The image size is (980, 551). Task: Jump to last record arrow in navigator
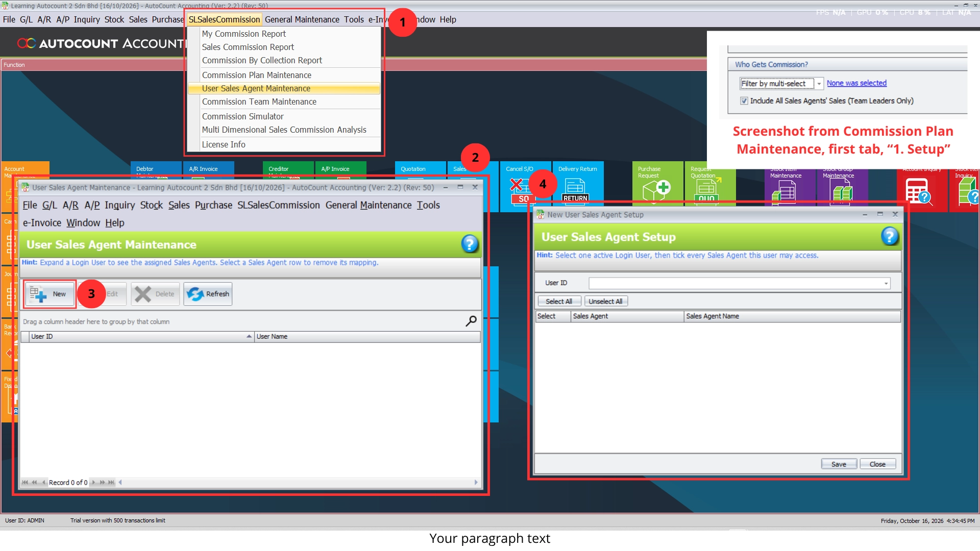point(111,482)
